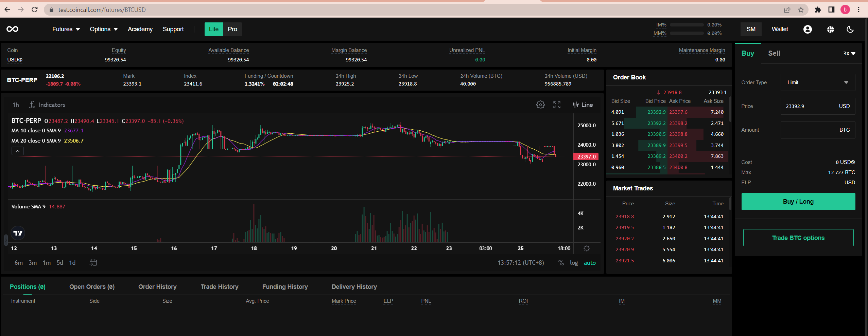Click browser back arrow
The height and width of the screenshot is (336, 868).
point(7,10)
